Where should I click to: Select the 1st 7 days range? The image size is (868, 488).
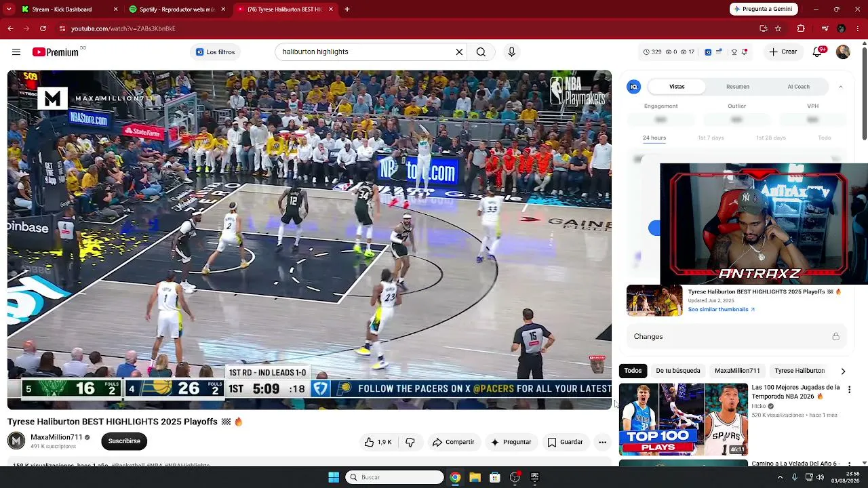pyautogui.click(x=711, y=138)
